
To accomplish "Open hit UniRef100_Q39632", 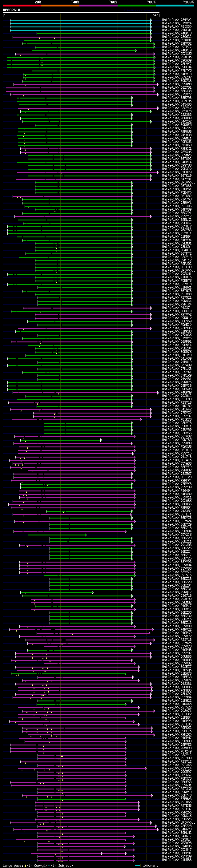I will pos(177,37).
